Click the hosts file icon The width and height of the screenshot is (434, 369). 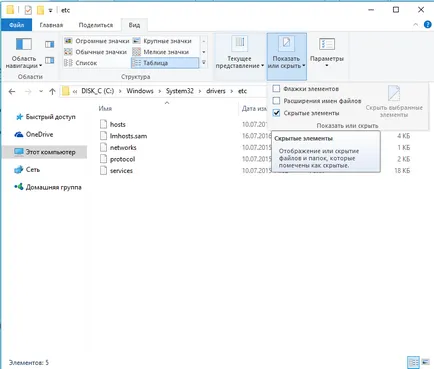pos(104,124)
